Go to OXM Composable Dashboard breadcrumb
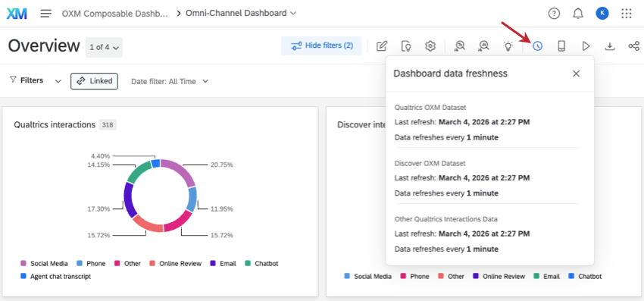 point(115,13)
